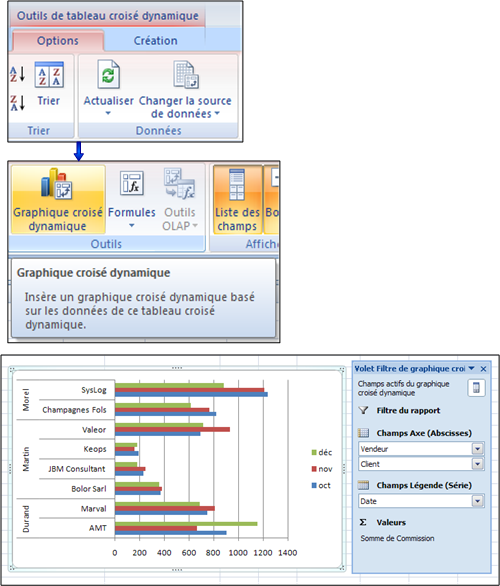500x586 pixels.
Task: Click the green déc legend swatch
Action: (x=314, y=453)
